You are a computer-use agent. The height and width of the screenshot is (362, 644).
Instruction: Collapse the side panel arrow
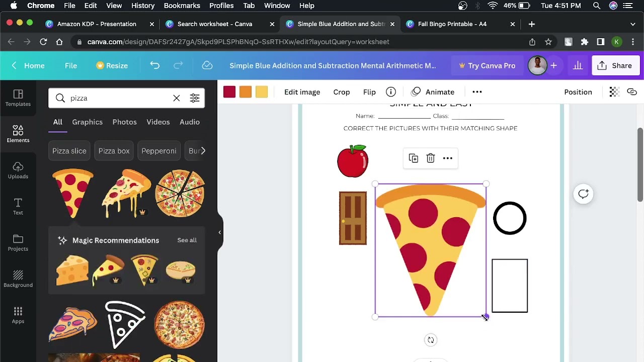(x=219, y=232)
